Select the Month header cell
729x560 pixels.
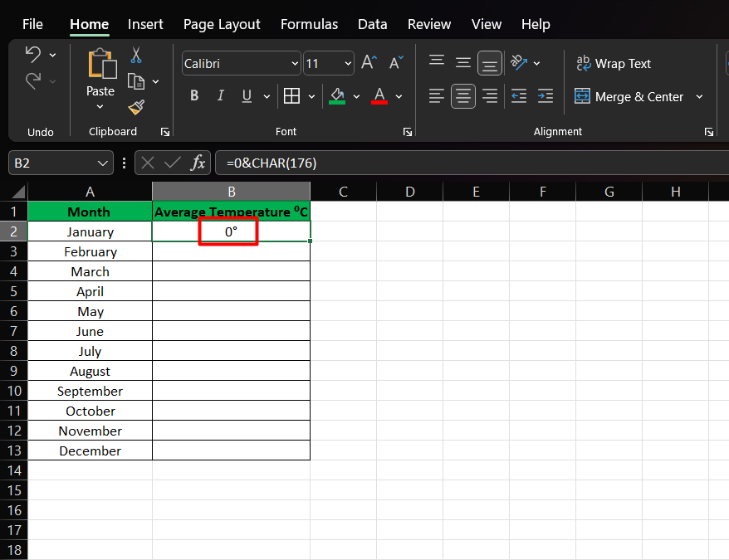[91, 212]
